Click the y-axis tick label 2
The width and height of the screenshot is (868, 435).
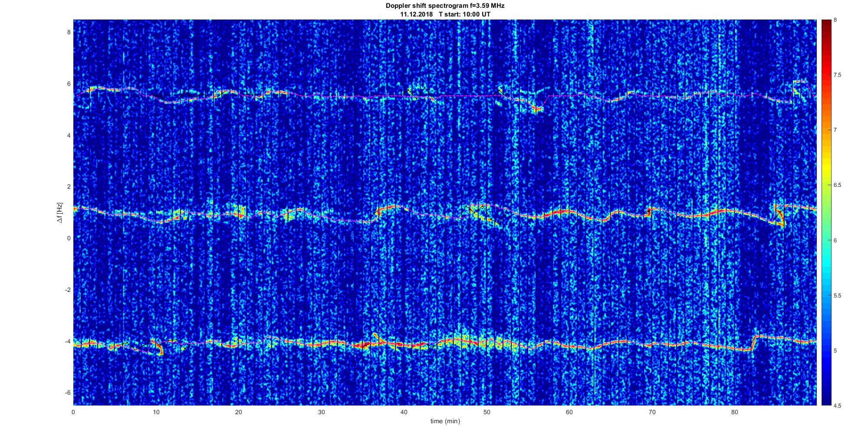coord(68,187)
